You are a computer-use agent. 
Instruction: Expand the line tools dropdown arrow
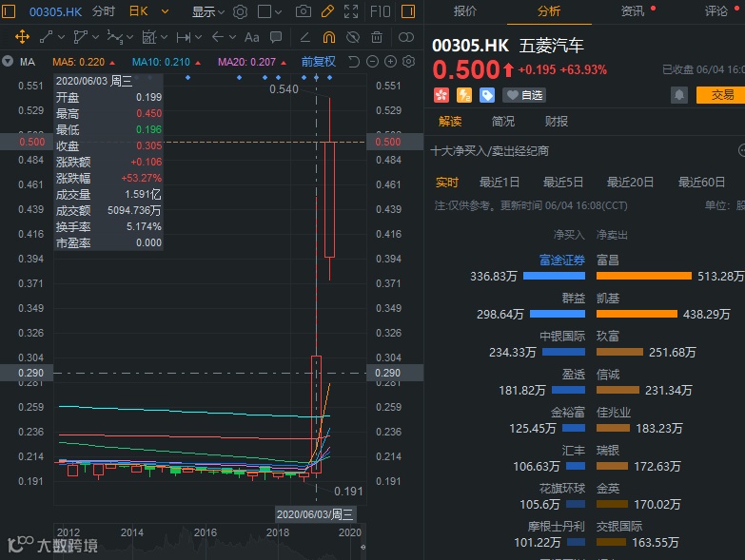(x=61, y=36)
